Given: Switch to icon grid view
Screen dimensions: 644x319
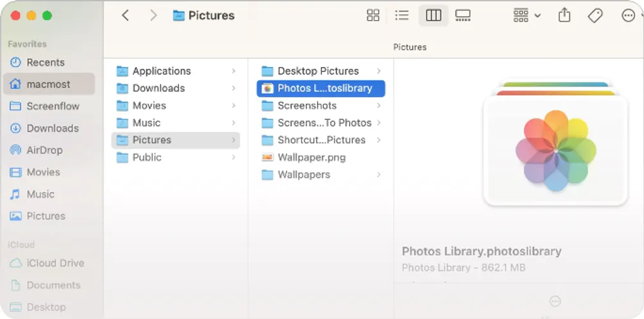Looking at the screenshot, I should click(373, 15).
